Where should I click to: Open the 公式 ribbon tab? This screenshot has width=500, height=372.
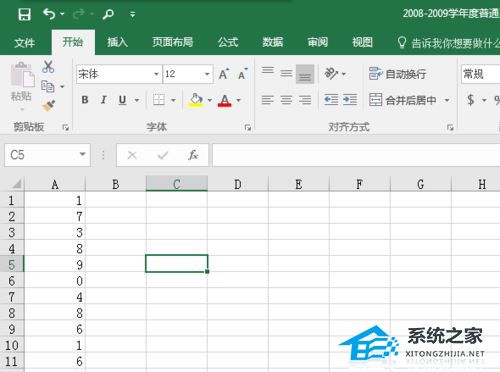228,42
